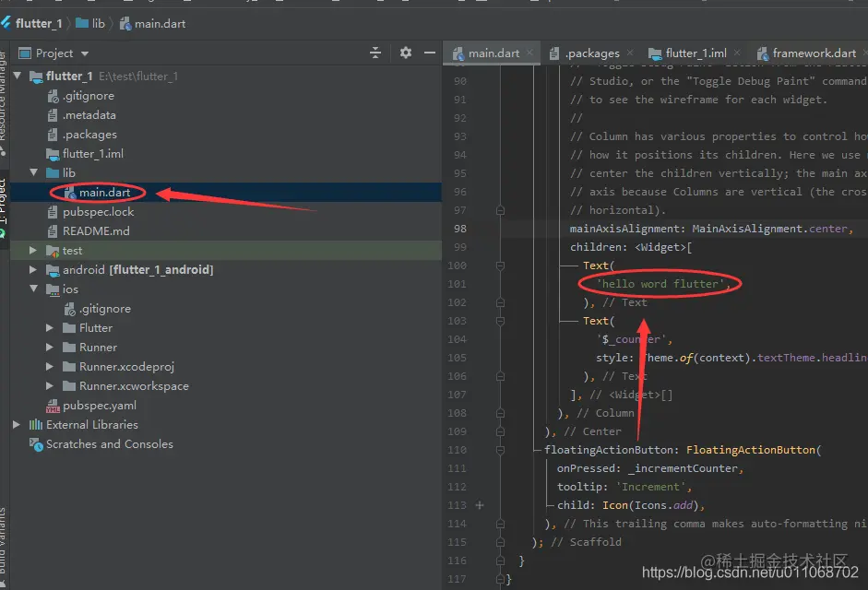Image resolution: width=868 pixels, height=590 pixels.
Task: Click the fold marker on line 108
Action: (x=501, y=413)
